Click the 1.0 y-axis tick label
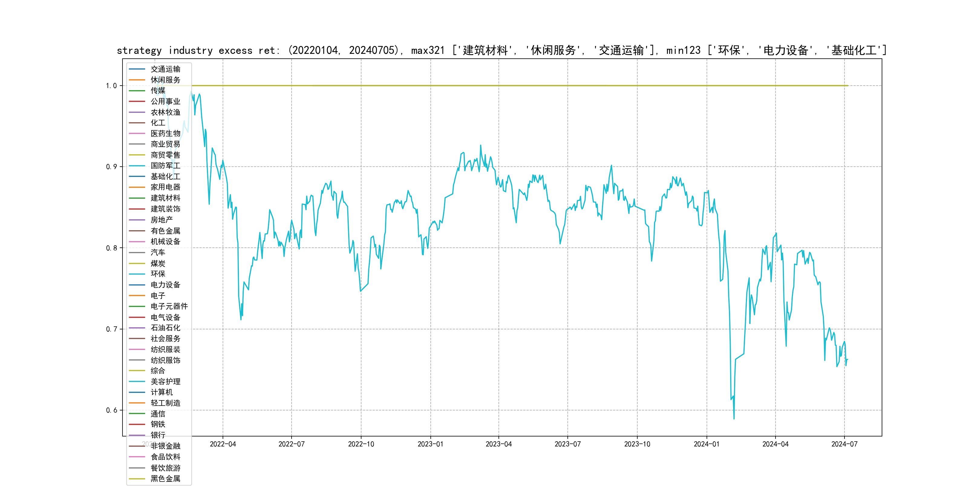 click(x=111, y=86)
